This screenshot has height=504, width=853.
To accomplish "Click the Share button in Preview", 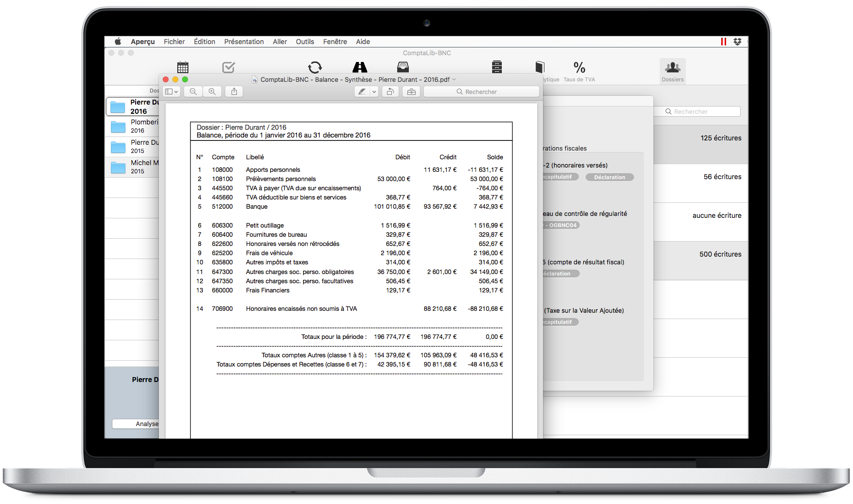I will [x=234, y=92].
